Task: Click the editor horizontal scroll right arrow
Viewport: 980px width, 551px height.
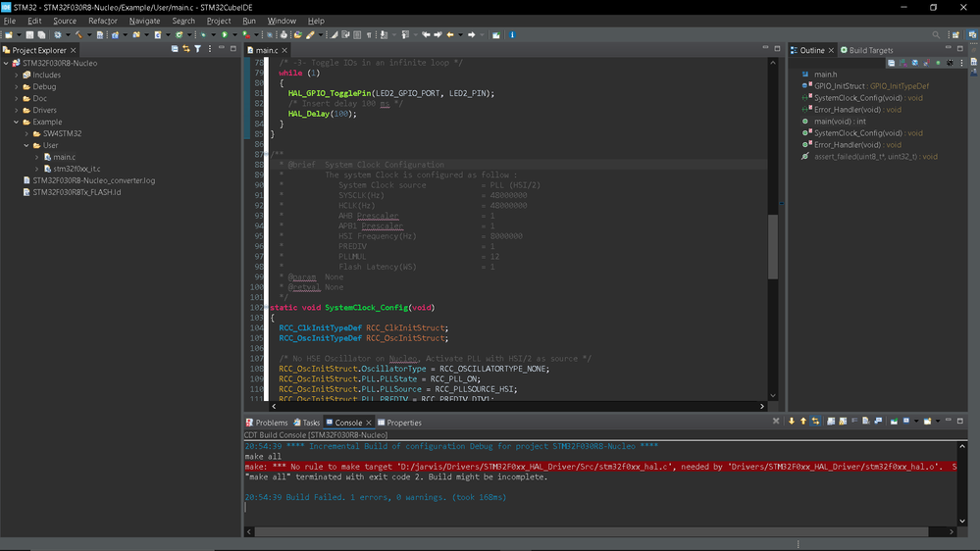Action: (762, 406)
